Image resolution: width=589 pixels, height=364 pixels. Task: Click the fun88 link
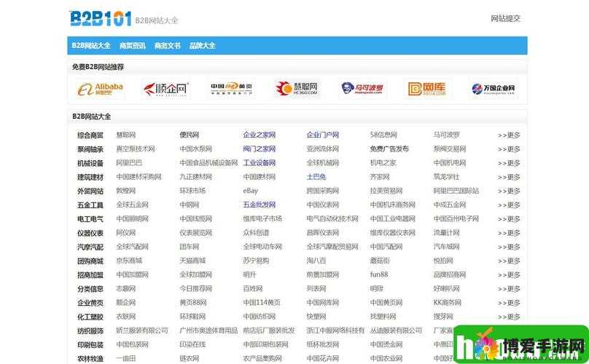pos(379,274)
